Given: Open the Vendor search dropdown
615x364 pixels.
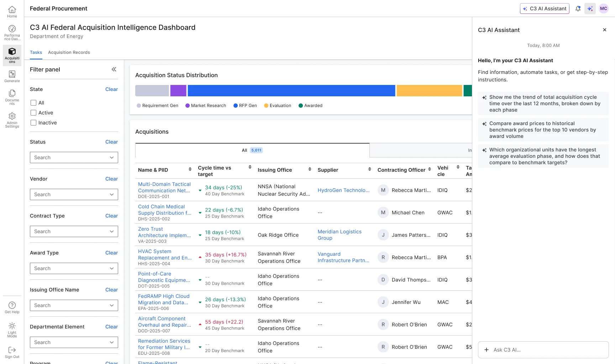Looking at the screenshot, I should (x=74, y=194).
